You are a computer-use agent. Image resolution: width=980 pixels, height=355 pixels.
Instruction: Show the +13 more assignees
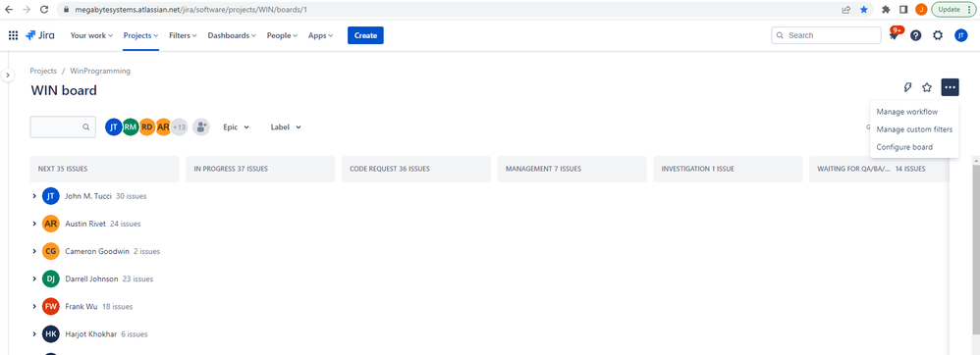[180, 127]
